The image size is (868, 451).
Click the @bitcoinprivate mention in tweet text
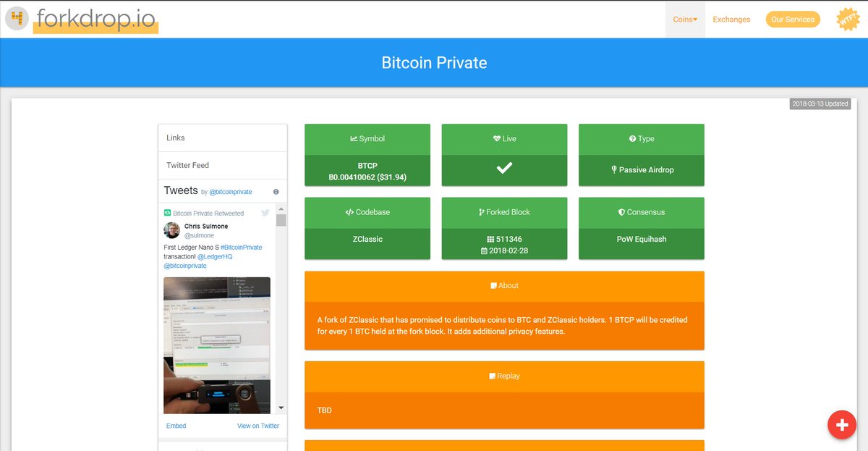tap(185, 266)
